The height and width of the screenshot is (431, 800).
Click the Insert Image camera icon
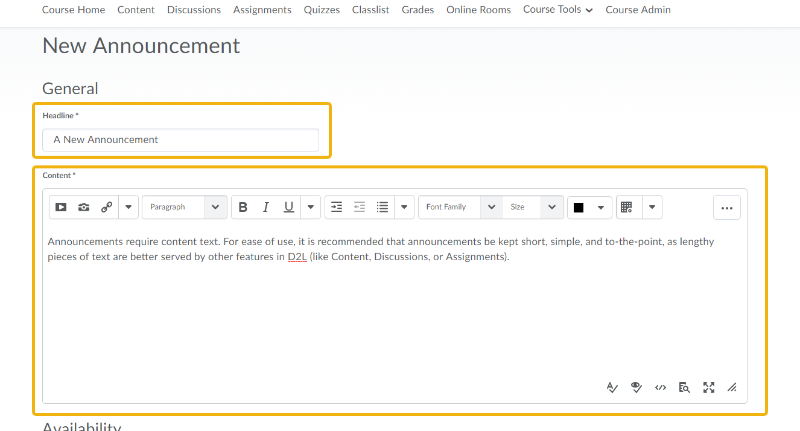click(84, 207)
